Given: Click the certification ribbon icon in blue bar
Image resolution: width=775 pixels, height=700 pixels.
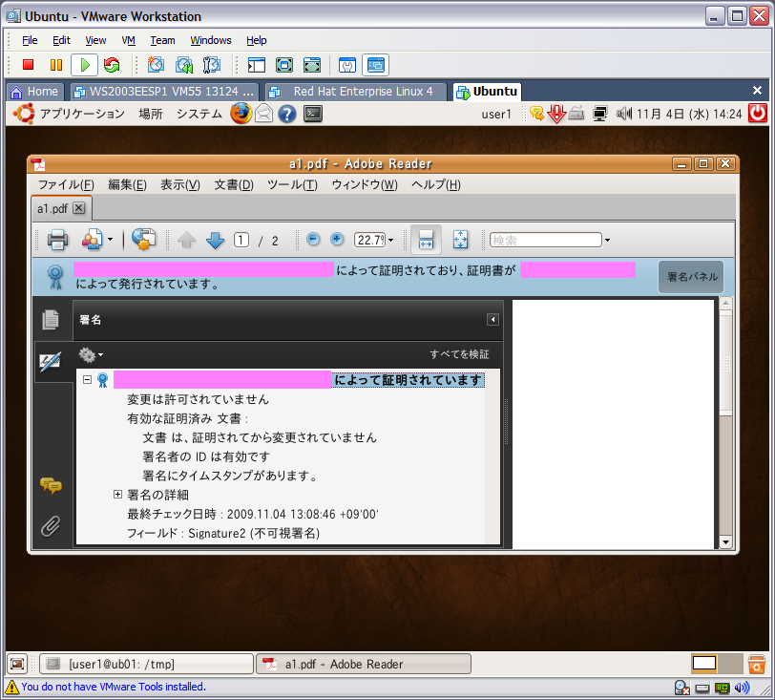Looking at the screenshot, I should point(55,277).
